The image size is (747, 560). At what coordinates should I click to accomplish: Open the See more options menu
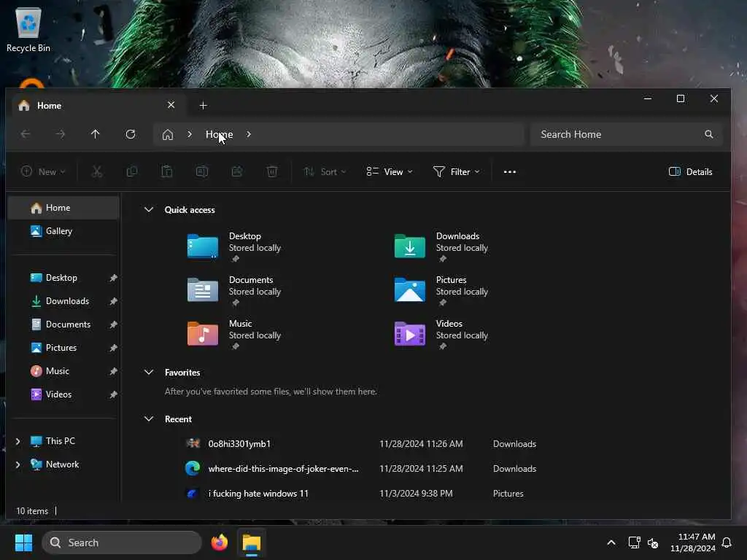point(510,172)
